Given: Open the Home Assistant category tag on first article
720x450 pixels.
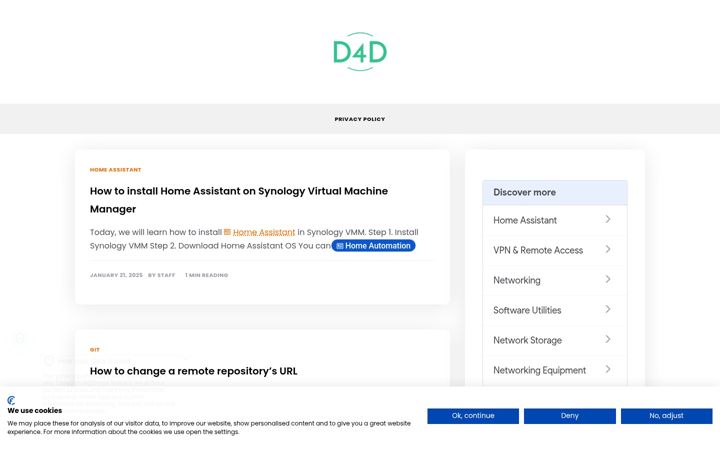Looking at the screenshot, I should point(115,169).
